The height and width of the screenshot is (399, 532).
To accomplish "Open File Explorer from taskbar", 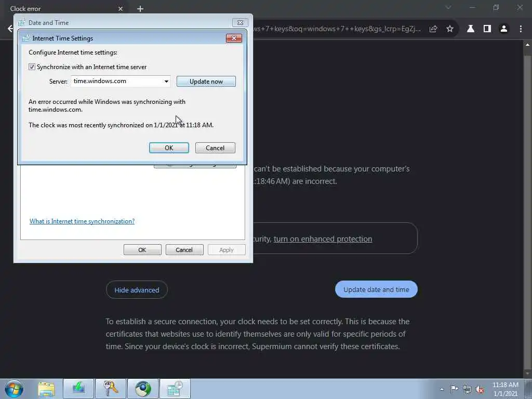I will 46,389.
